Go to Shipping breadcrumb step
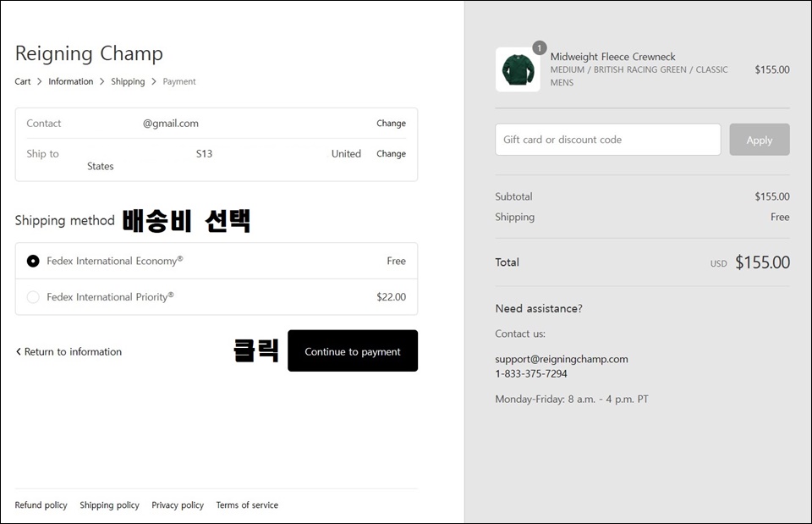 [x=128, y=81]
